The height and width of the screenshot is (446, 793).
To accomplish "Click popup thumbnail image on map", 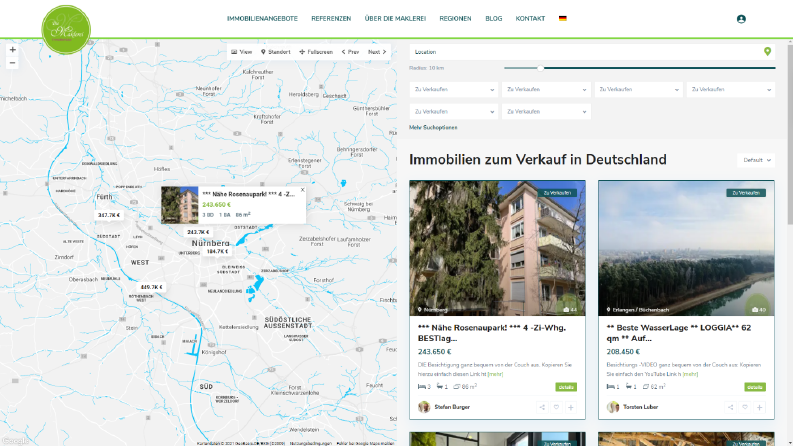I will click(180, 205).
